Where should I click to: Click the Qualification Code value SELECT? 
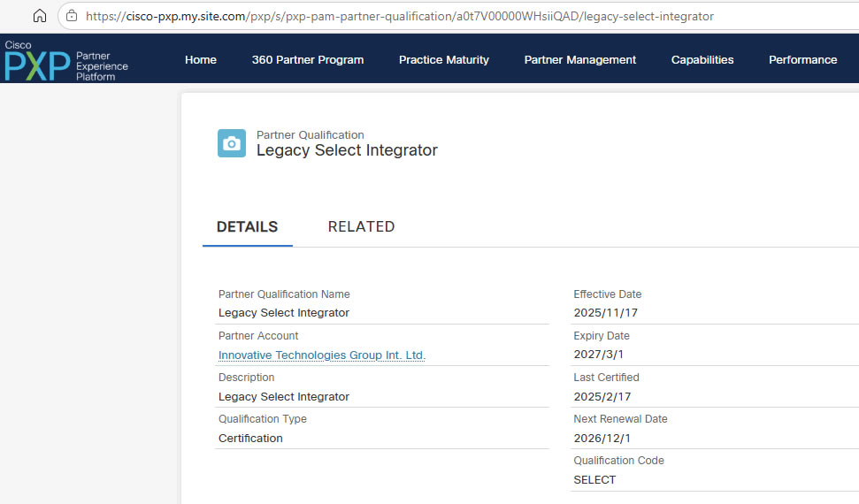594,479
